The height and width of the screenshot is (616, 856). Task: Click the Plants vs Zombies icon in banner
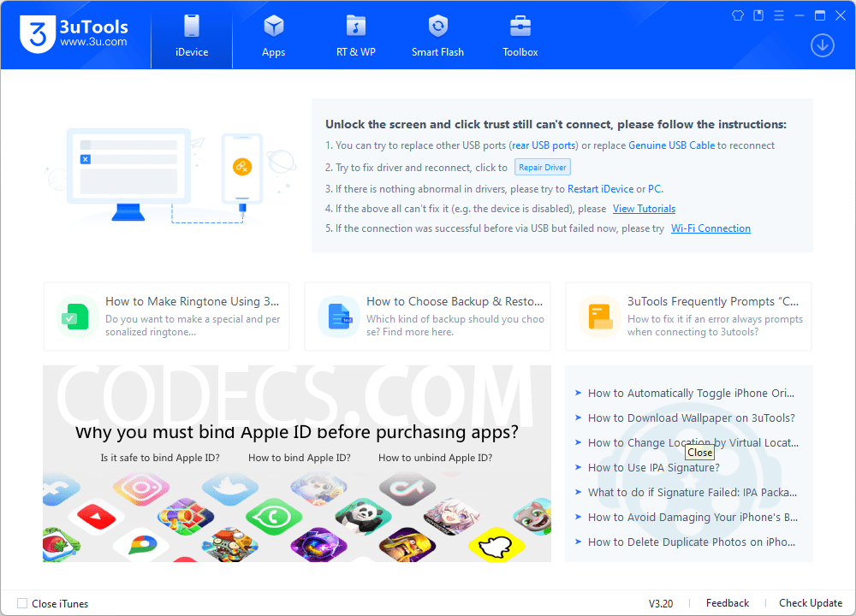[229, 544]
